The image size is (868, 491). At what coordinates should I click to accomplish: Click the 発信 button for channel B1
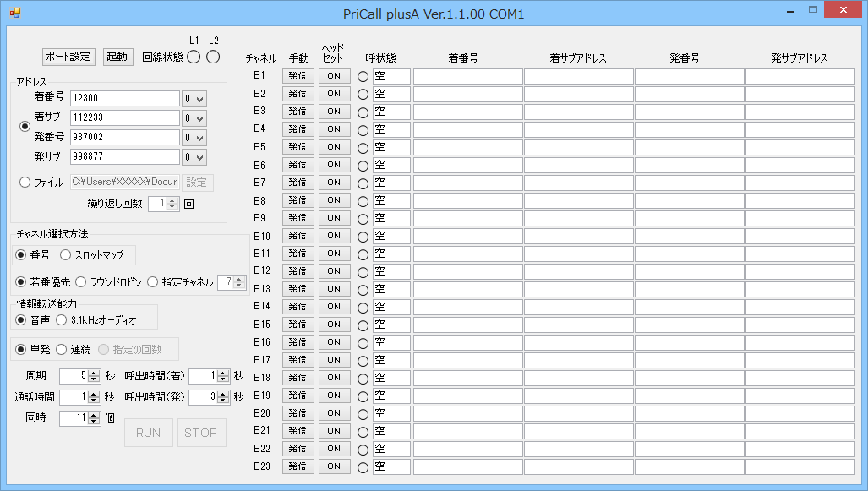point(298,76)
